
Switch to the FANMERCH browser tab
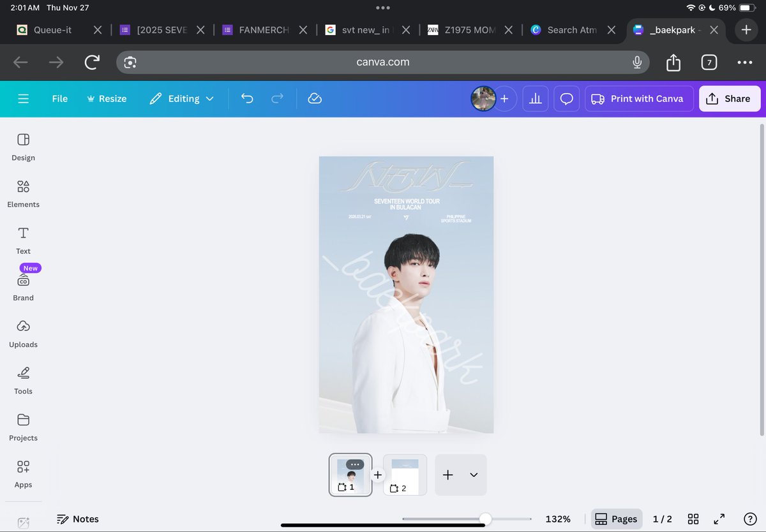pyautogui.click(x=264, y=29)
